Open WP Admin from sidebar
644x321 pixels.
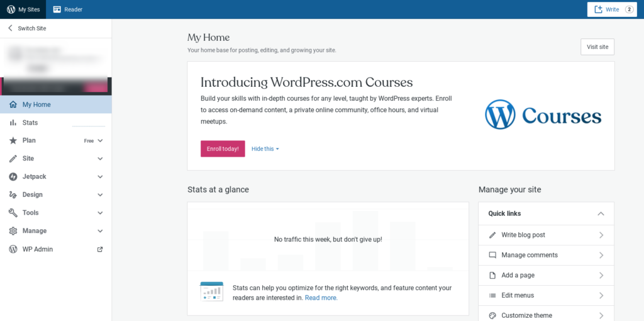(x=56, y=249)
